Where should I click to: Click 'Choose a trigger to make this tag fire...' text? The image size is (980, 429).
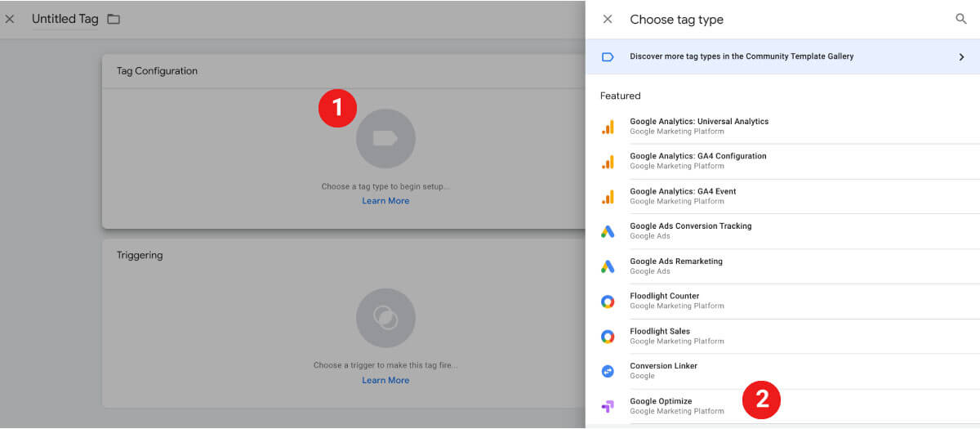[x=385, y=365]
